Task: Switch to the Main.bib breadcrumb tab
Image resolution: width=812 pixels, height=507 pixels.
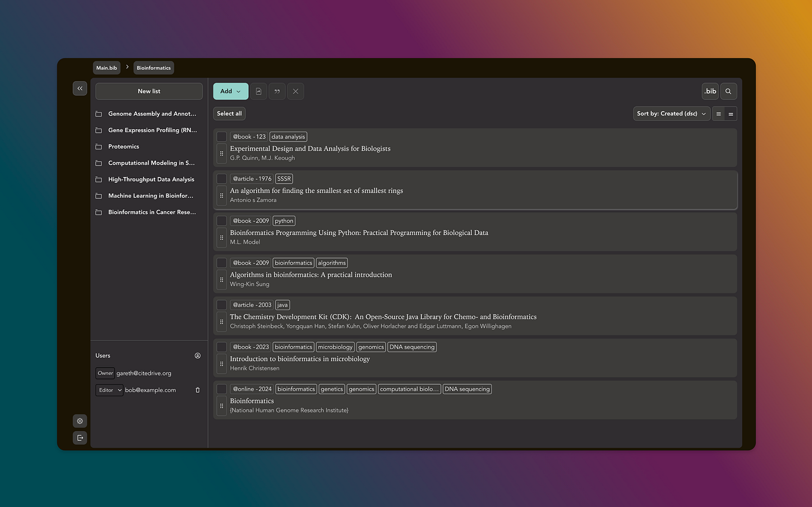Action: click(x=106, y=68)
